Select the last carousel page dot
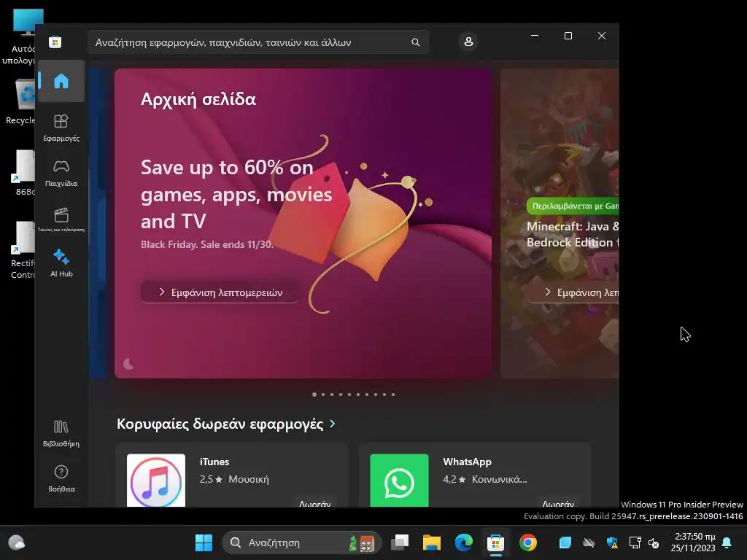This screenshot has width=747, height=560. tap(393, 394)
